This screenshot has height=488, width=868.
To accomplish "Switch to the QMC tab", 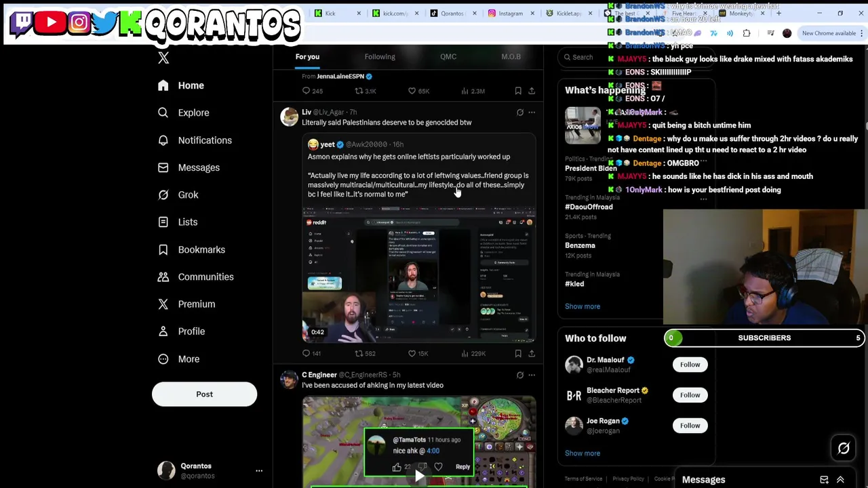I will point(448,57).
